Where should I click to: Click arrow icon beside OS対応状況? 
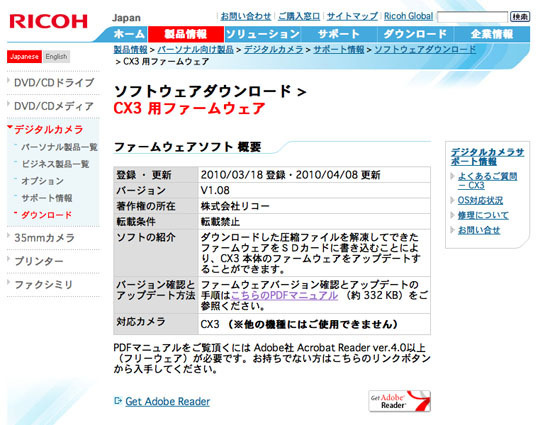(x=452, y=200)
